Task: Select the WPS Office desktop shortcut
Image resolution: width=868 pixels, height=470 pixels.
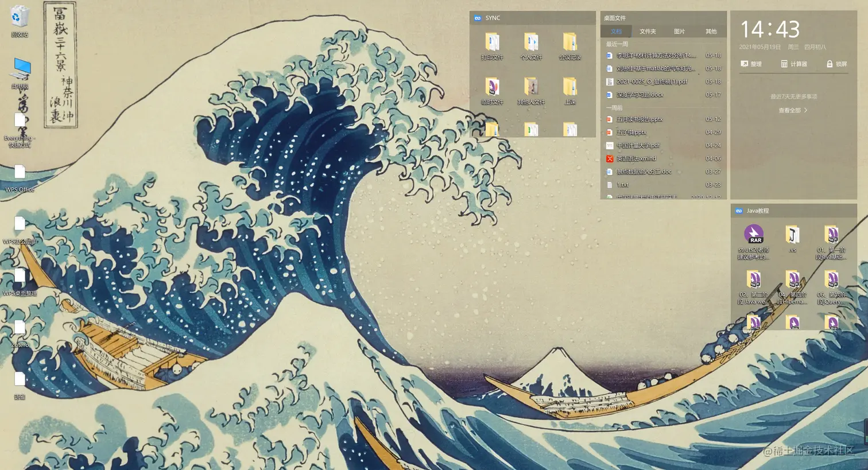Action: click(20, 178)
